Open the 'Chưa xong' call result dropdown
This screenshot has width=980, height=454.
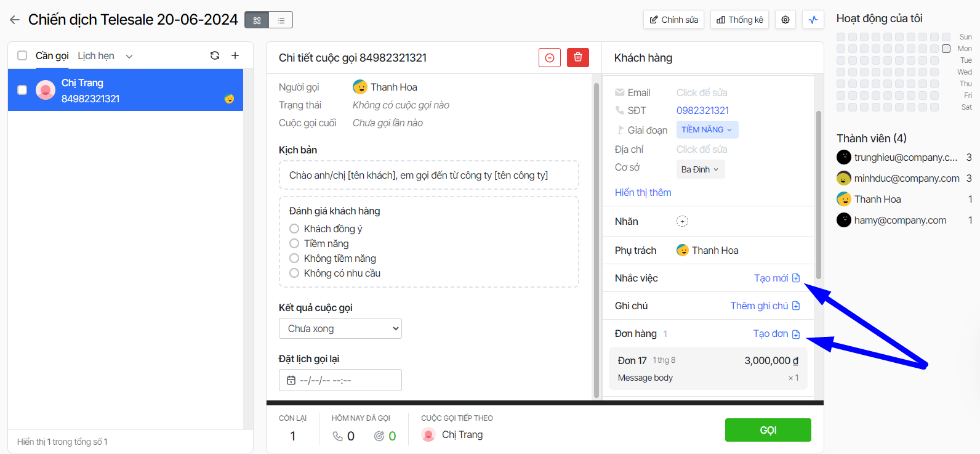pos(340,328)
